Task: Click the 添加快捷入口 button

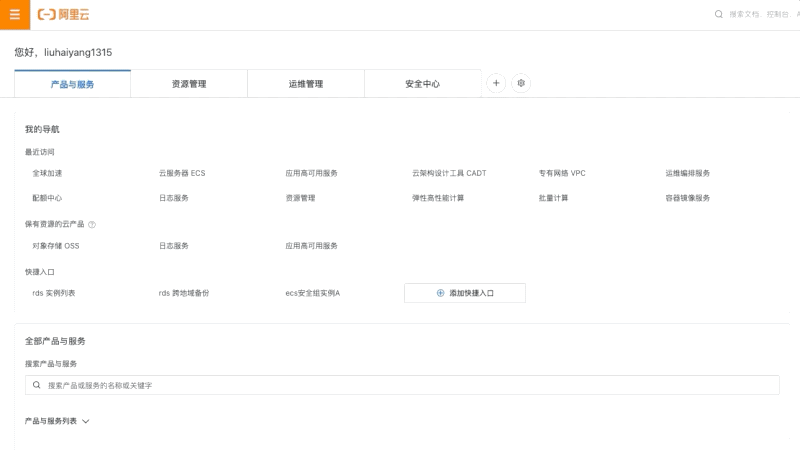Action: [x=465, y=293]
